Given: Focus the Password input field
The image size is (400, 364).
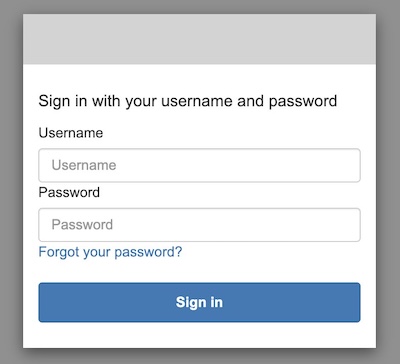Looking at the screenshot, I should 199,225.
